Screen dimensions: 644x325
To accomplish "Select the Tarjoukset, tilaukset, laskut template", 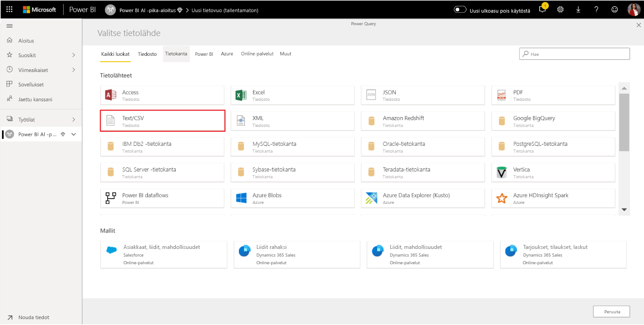I will pyautogui.click(x=563, y=254).
